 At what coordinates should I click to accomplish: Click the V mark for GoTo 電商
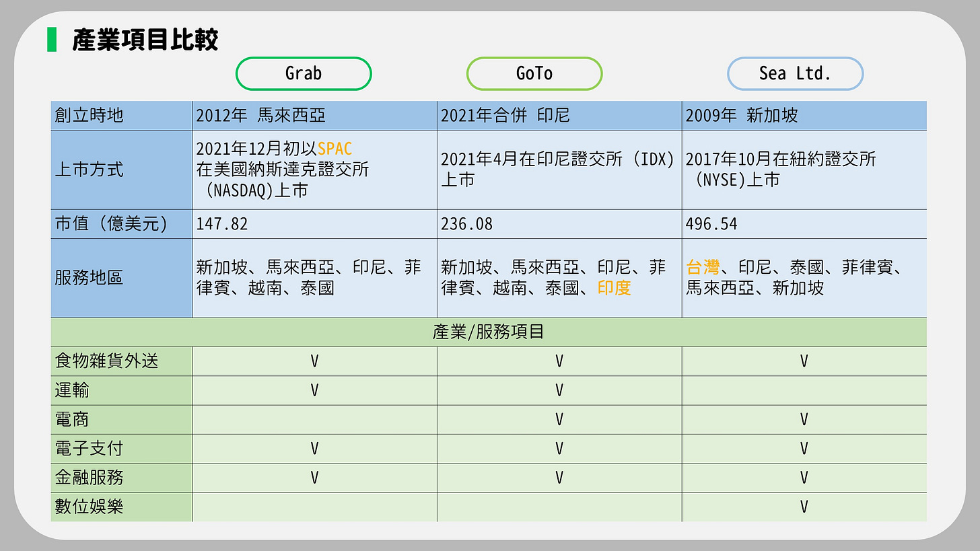[x=559, y=420]
